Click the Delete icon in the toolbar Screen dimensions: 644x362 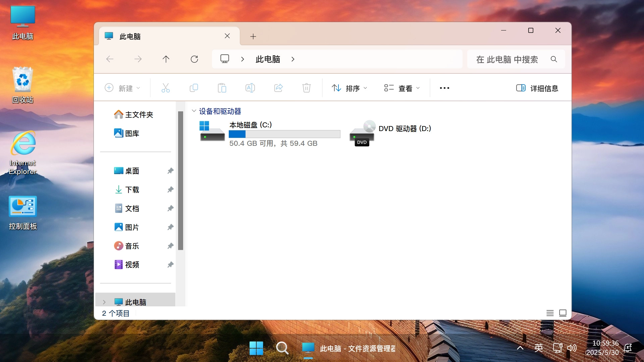coord(306,88)
